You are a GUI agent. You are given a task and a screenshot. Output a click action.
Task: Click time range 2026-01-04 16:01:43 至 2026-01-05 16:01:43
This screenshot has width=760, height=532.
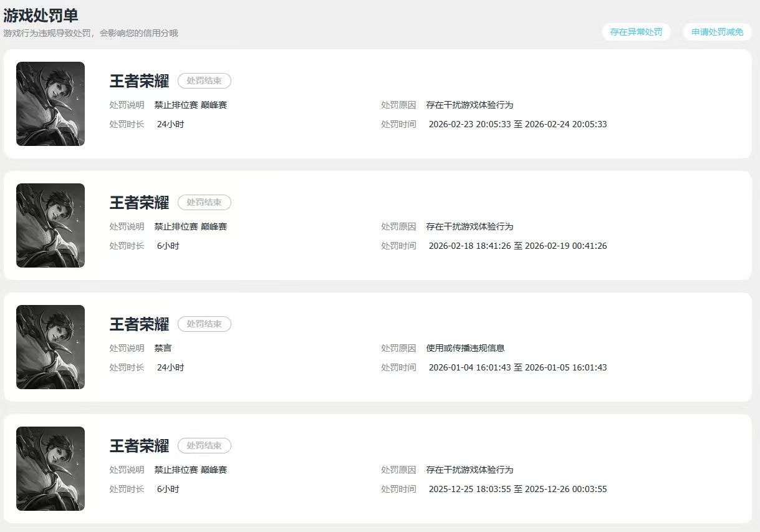pos(518,367)
